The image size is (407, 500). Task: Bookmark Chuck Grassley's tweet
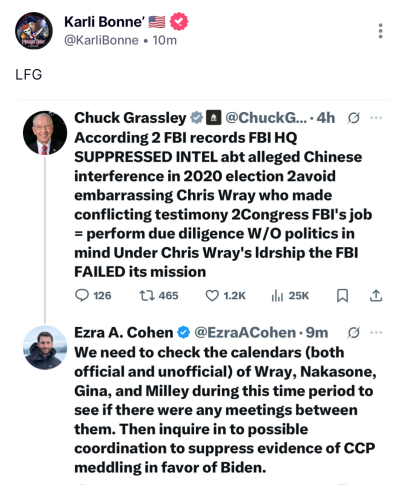pyautogui.click(x=342, y=296)
